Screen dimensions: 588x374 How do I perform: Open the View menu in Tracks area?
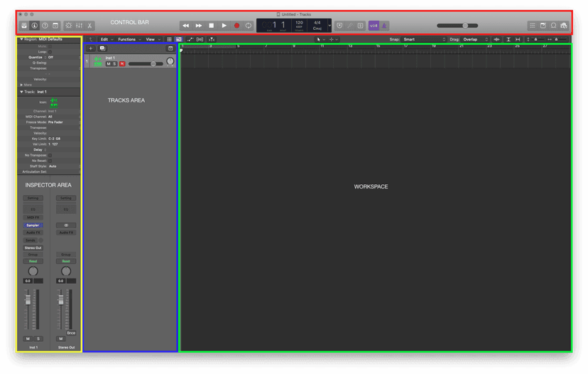click(153, 39)
